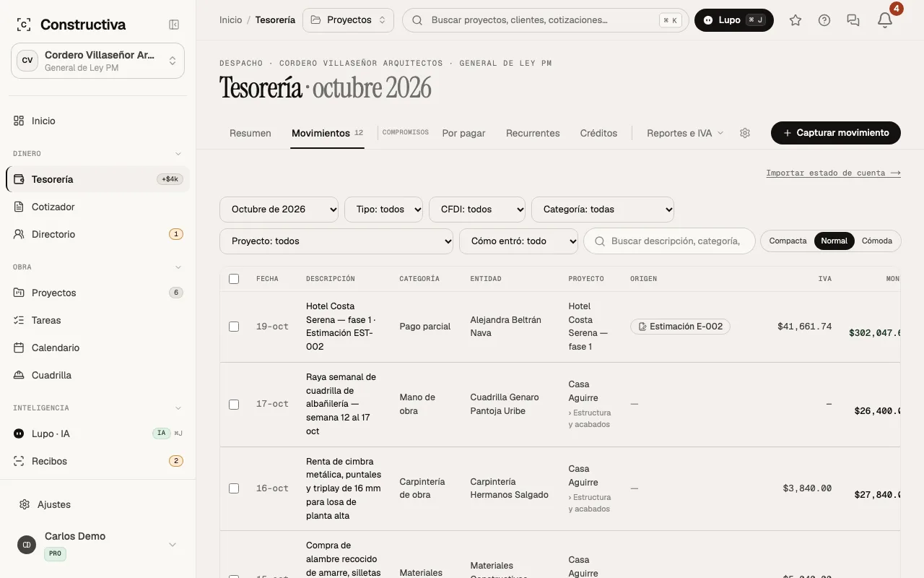Open Directorio in the sidebar
The image size is (924, 578).
[97, 234]
